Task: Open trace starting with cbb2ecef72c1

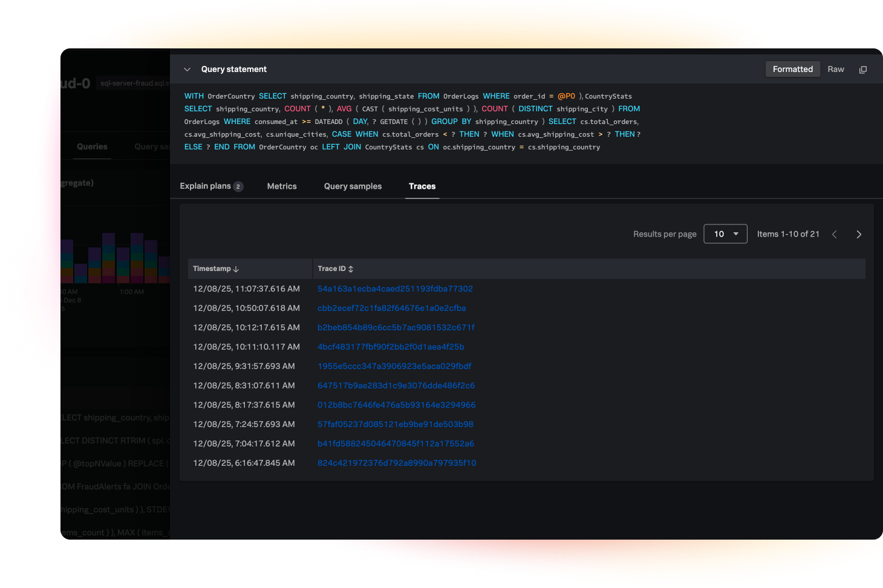Action: pyautogui.click(x=391, y=308)
